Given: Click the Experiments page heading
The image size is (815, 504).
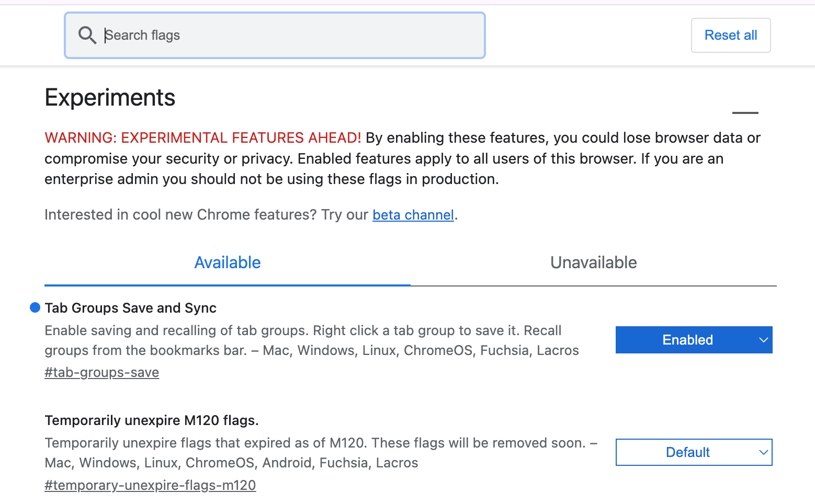Looking at the screenshot, I should pyautogui.click(x=110, y=98).
